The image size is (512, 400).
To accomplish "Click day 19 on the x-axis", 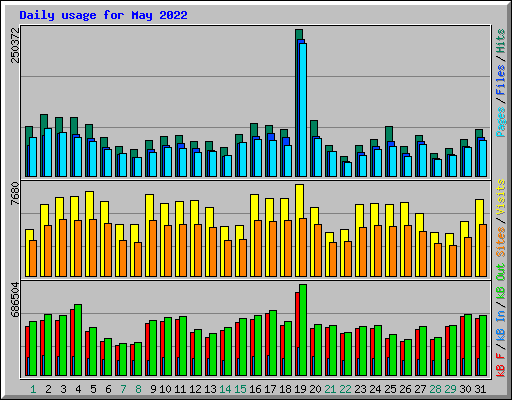I will click(x=300, y=389).
